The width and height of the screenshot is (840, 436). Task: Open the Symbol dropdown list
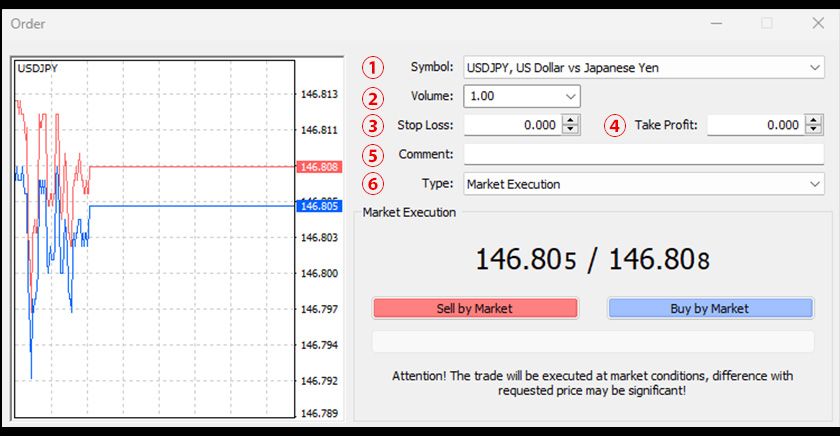coord(814,68)
